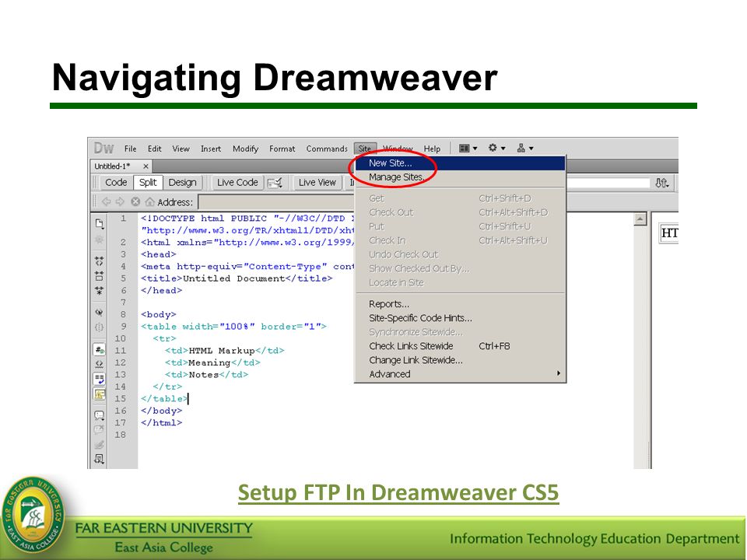
Task: Close the Untitled-1 document tab
Action: [x=146, y=166]
